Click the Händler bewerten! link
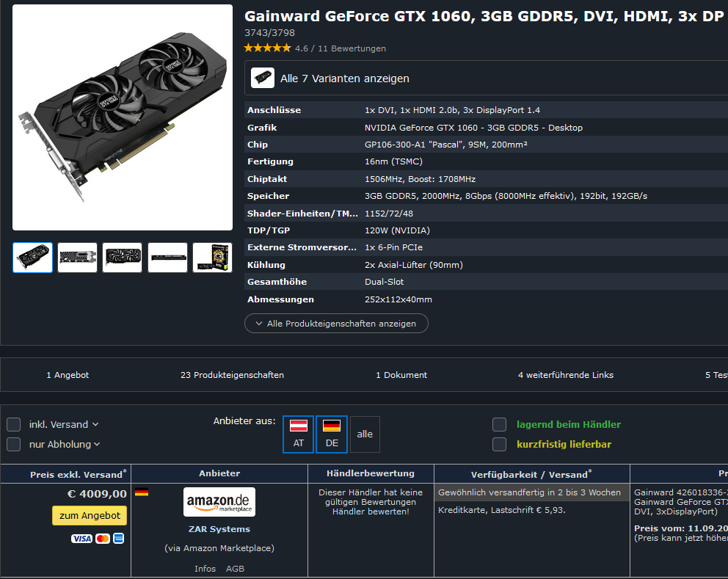 coord(371,511)
